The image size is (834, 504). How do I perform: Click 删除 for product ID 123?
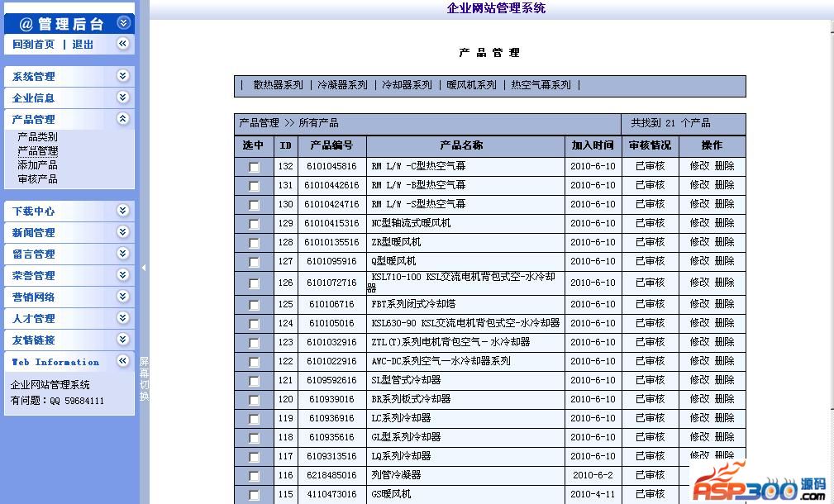pos(724,342)
